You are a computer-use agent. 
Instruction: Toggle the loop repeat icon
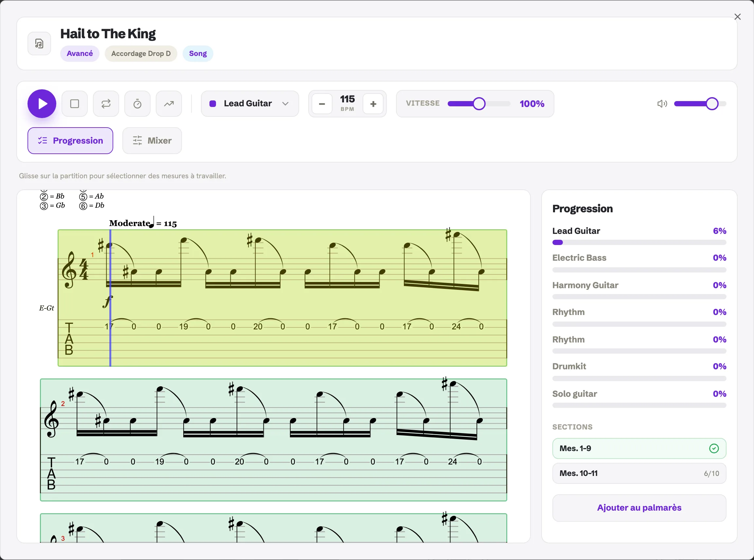[106, 104]
